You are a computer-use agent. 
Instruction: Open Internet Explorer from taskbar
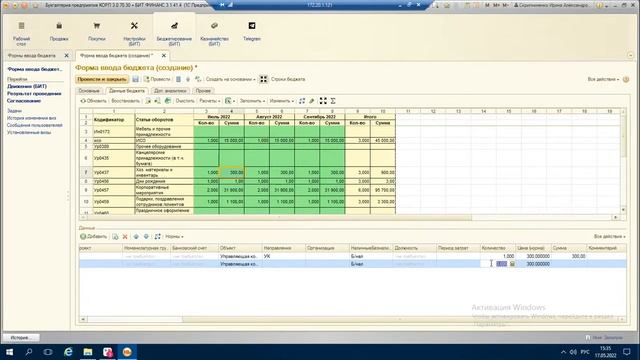[68, 352]
